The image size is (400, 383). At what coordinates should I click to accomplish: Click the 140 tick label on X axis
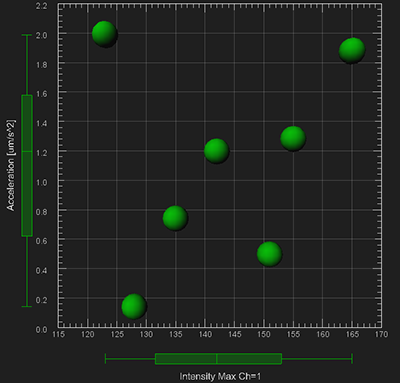[x=205, y=334]
